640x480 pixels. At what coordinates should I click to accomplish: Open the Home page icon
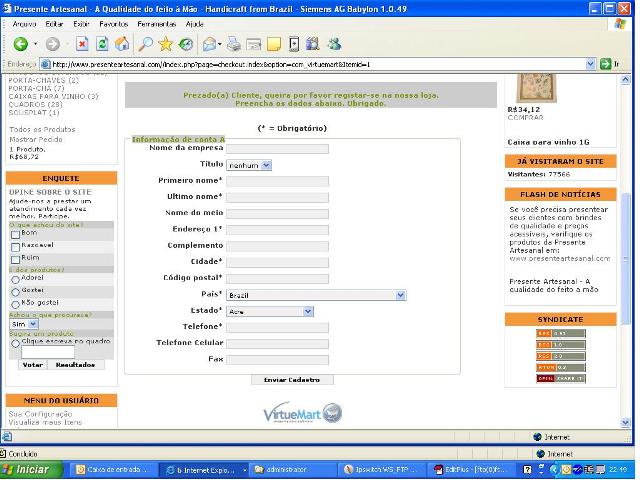tap(122, 44)
